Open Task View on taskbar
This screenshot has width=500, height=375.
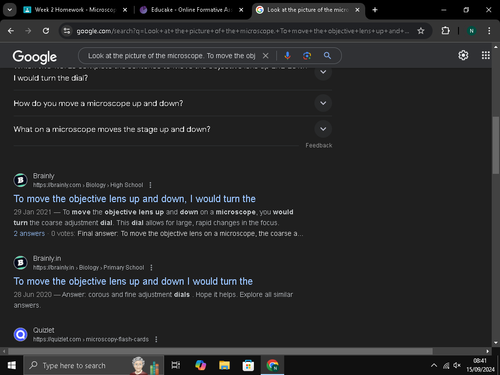pos(176,365)
